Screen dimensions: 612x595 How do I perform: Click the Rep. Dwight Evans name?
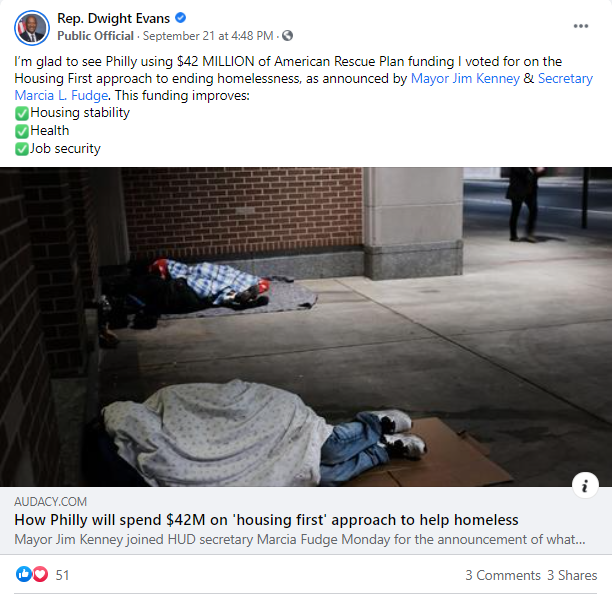tap(114, 18)
